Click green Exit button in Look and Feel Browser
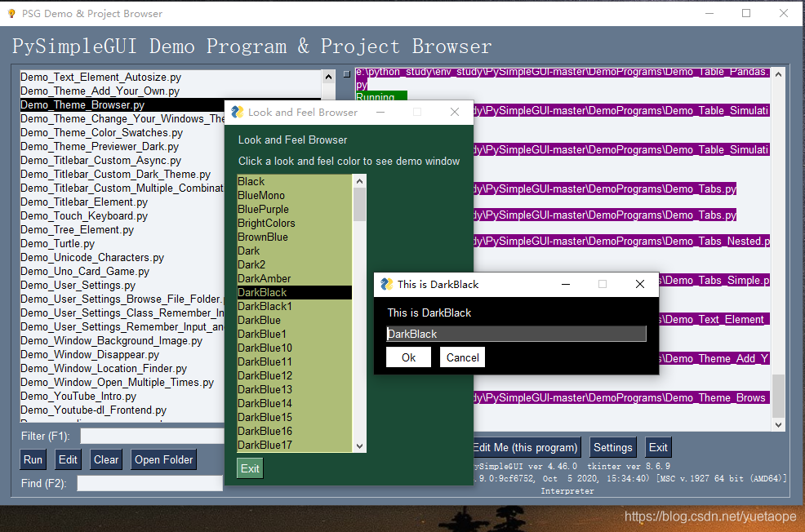The image size is (805, 532). pos(250,468)
